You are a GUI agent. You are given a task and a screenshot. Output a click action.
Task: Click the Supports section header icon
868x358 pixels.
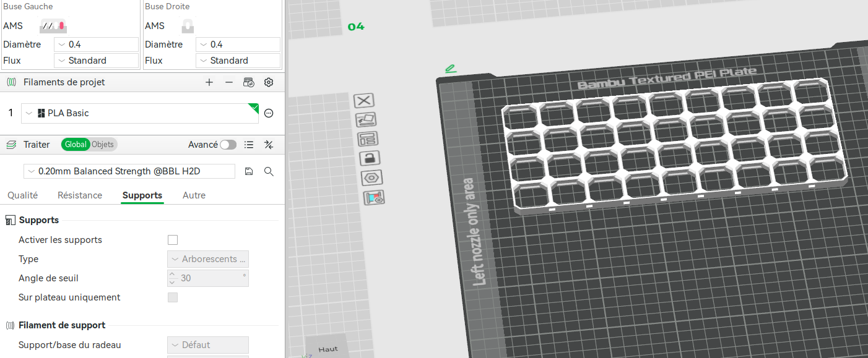(10, 220)
